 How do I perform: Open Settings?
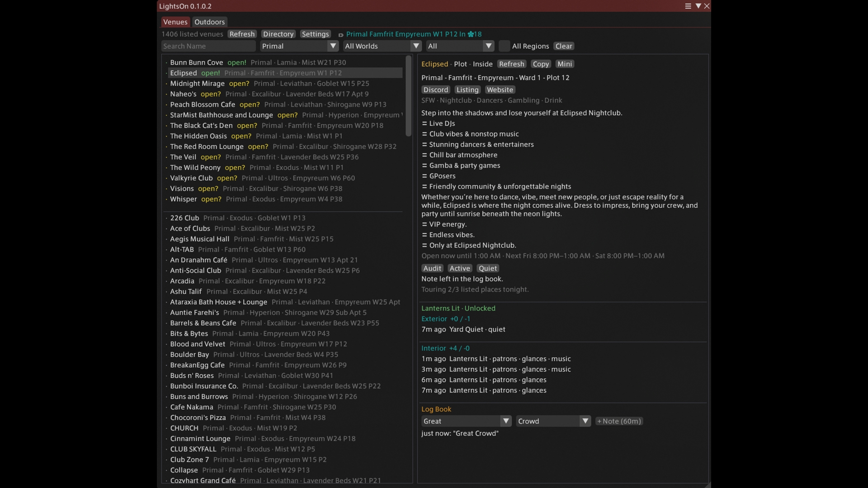(315, 34)
